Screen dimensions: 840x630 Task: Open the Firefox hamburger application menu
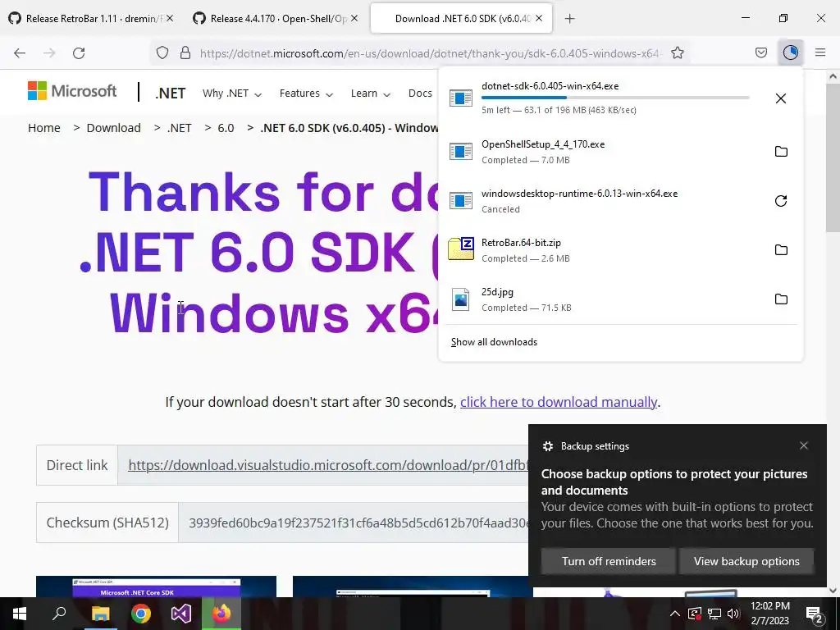coord(820,53)
